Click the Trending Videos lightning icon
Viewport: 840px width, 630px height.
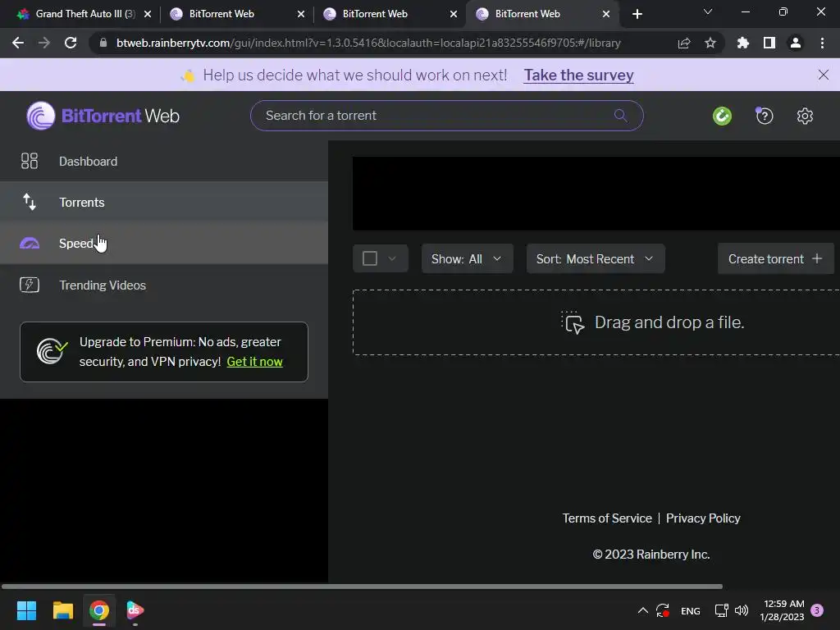[30, 285]
